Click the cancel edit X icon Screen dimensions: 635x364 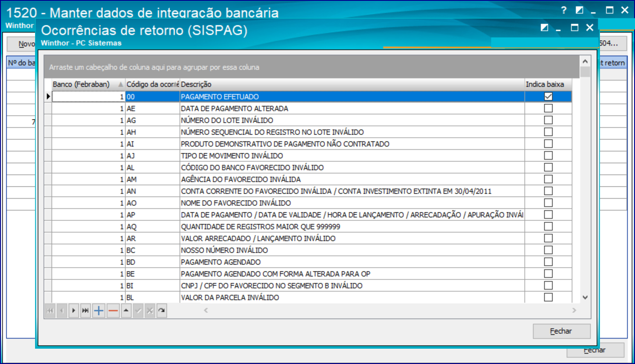click(150, 311)
